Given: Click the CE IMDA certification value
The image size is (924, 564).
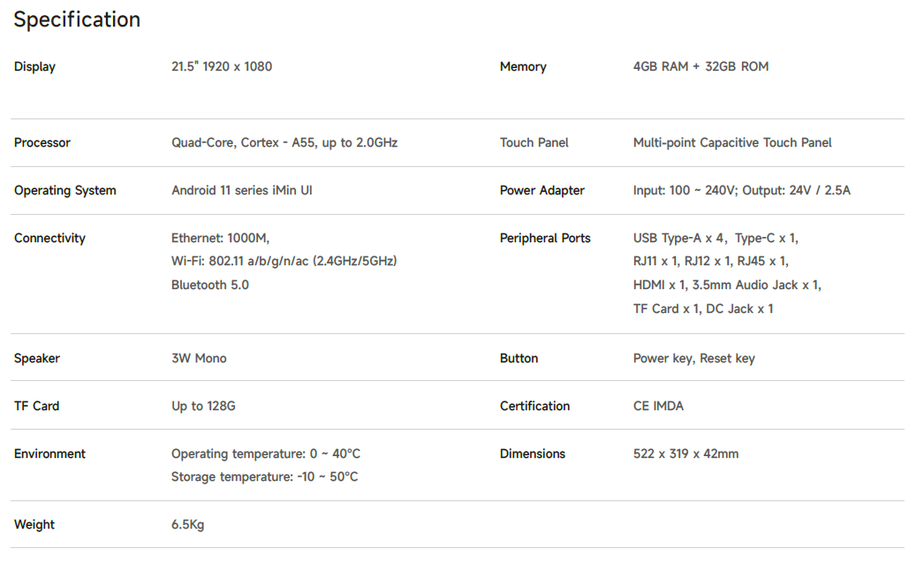Looking at the screenshot, I should [x=658, y=407].
